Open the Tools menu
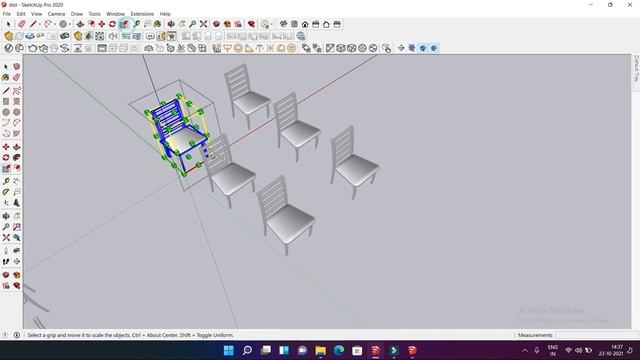Image resolution: width=640 pixels, height=360 pixels. point(94,14)
